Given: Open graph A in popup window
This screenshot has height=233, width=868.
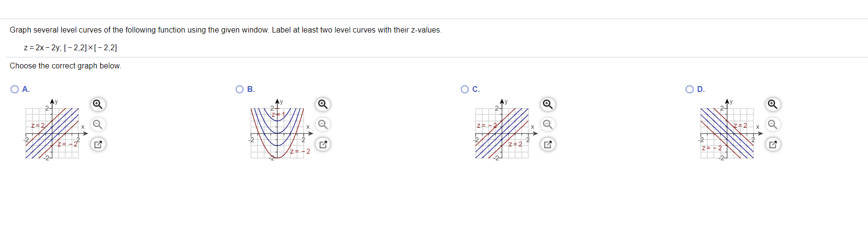Looking at the screenshot, I should point(98,144).
